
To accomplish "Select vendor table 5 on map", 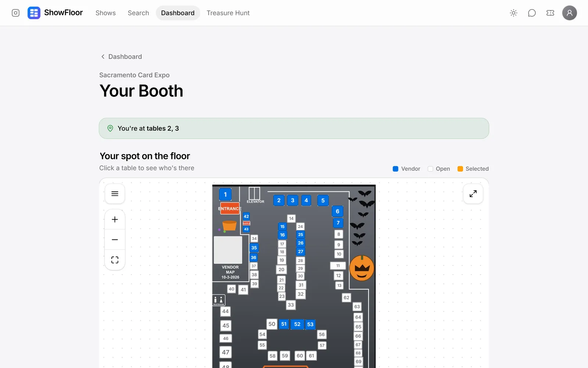I will (323, 201).
